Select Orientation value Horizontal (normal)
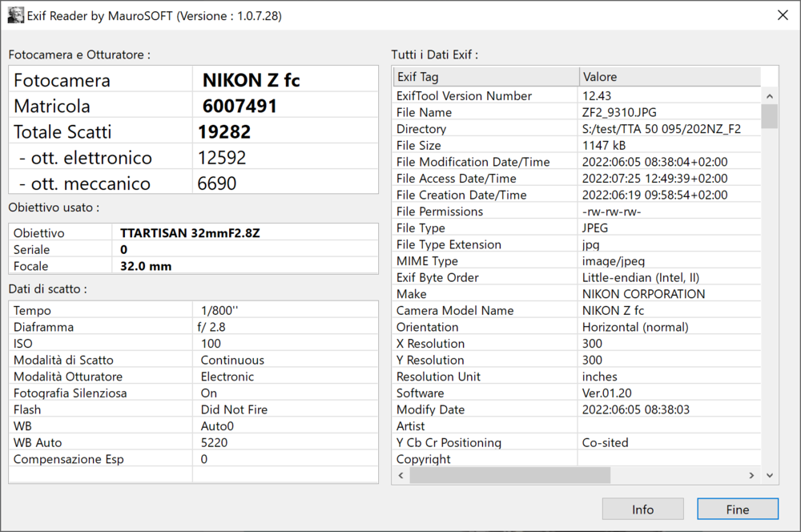 (x=635, y=327)
